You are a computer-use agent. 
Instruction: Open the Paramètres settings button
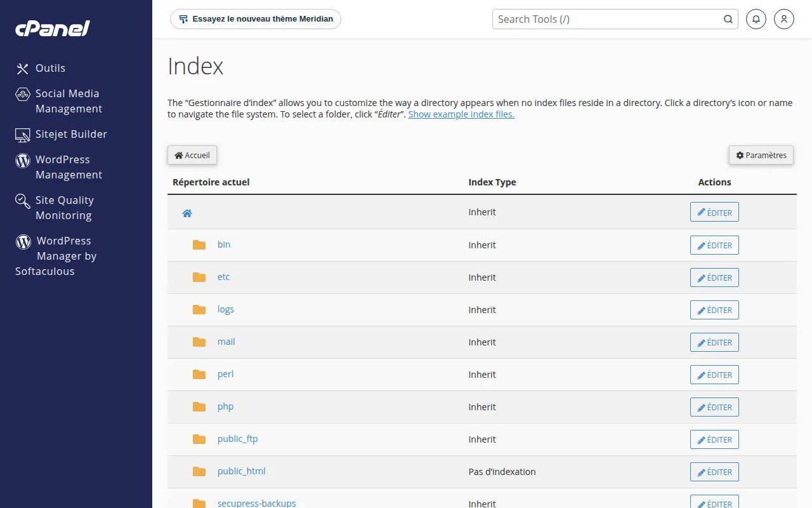pyautogui.click(x=761, y=155)
